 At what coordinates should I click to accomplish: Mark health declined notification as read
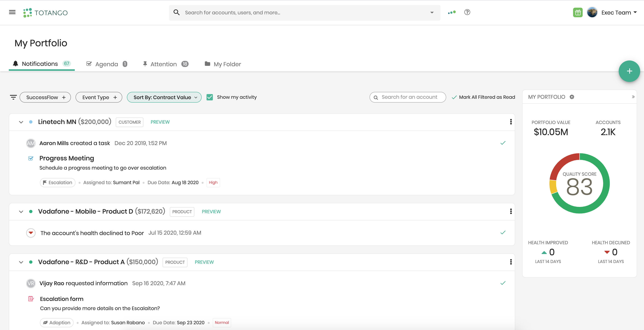click(x=503, y=233)
